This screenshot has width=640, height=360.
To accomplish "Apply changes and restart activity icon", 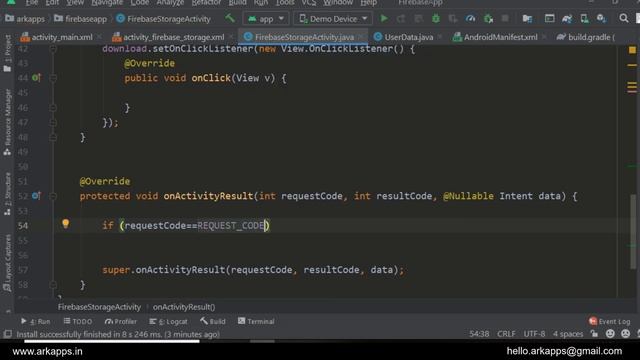I will (401, 18).
